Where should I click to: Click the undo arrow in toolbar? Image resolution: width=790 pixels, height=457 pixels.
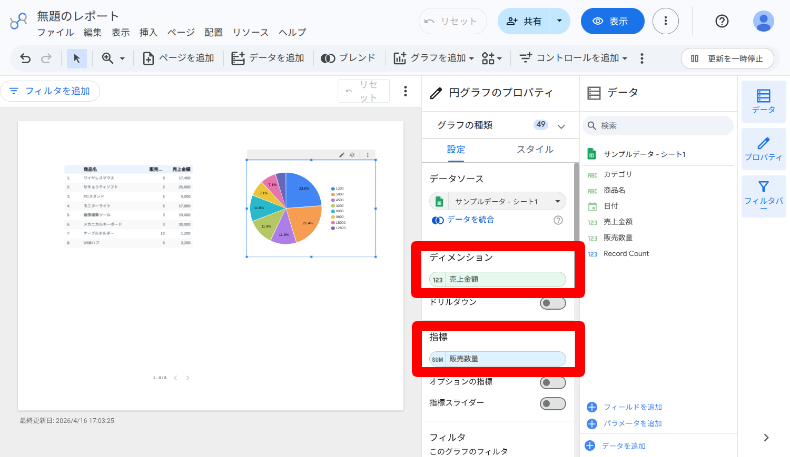click(25, 58)
